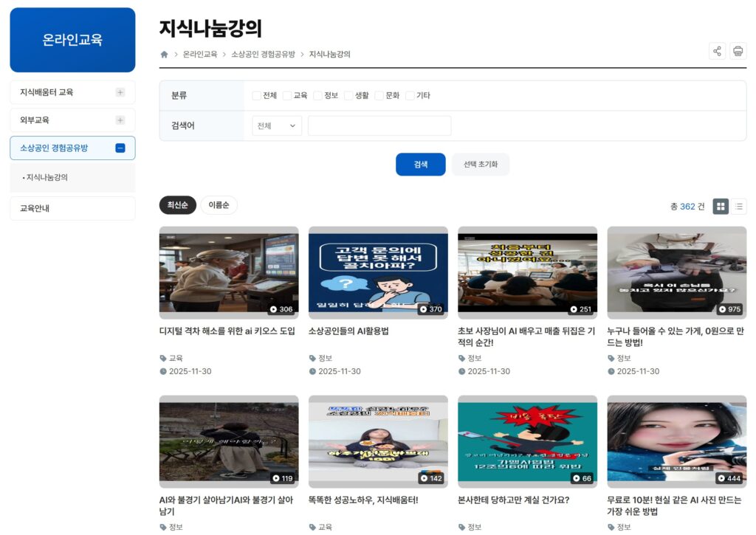The height and width of the screenshot is (535, 756).
Task: Expand 지식배움터 교육 with plus icon
Action: 120,92
